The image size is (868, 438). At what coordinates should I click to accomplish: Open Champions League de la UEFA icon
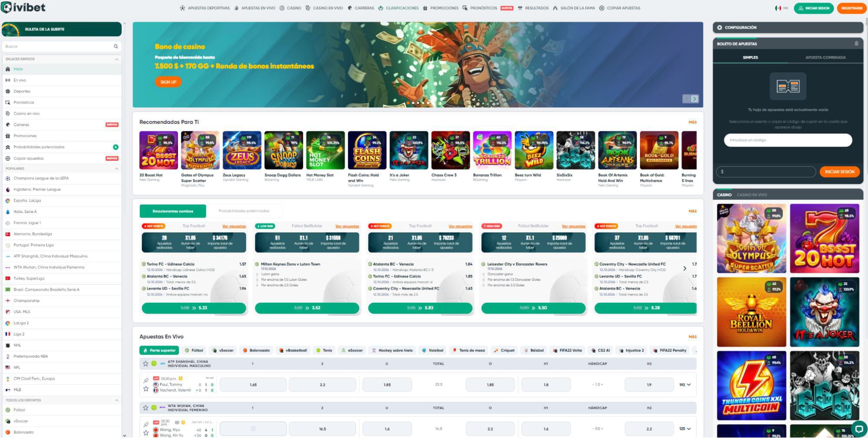point(8,178)
